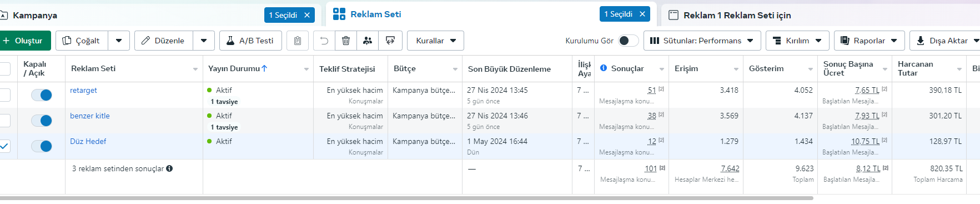The image size is (980, 204).
Task: Open the Kurallar dropdown menu
Action: coord(435,41)
